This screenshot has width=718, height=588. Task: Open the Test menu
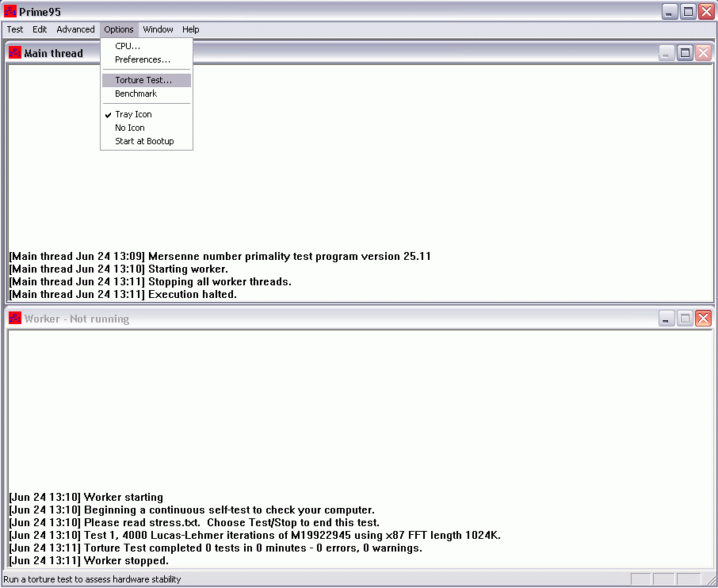point(14,29)
